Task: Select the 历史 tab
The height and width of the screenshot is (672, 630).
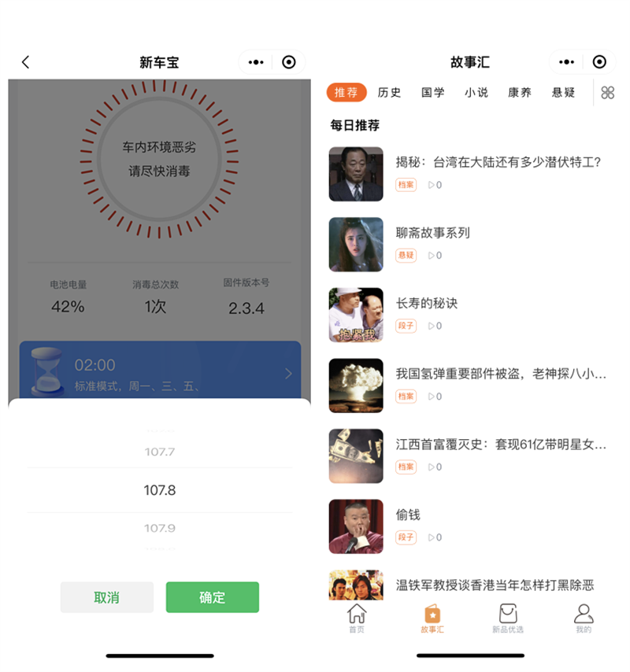Action: pos(389,93)
